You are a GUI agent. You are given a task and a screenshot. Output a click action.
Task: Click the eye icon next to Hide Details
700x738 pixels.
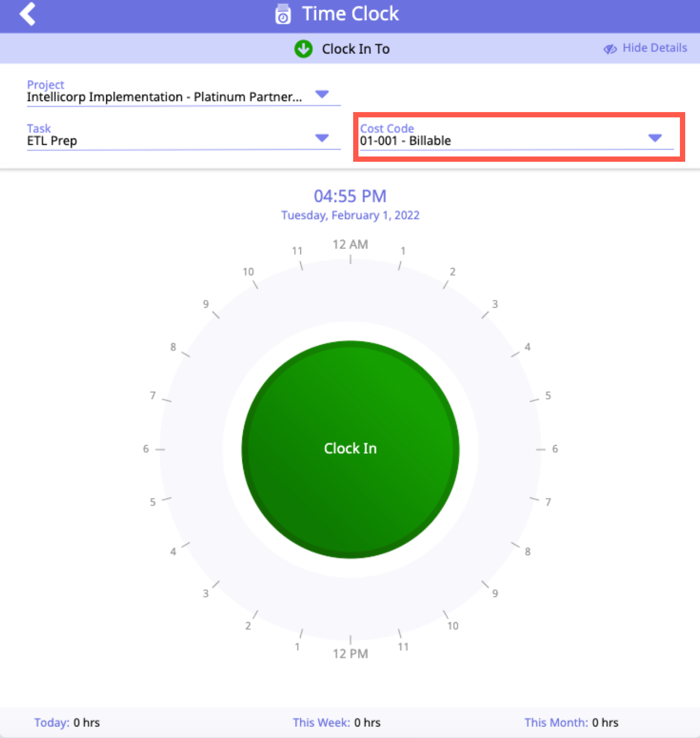pos(610,49)
